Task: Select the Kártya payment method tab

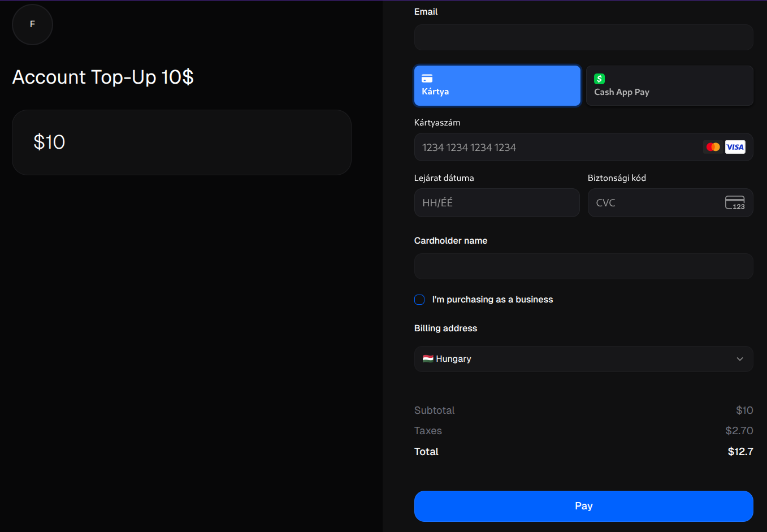Action: pyautogui.click(x=497, y=85)
